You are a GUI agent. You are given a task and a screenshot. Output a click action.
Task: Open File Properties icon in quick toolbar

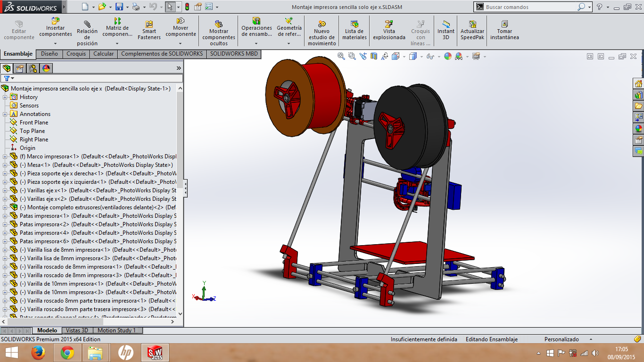(198, 7)
